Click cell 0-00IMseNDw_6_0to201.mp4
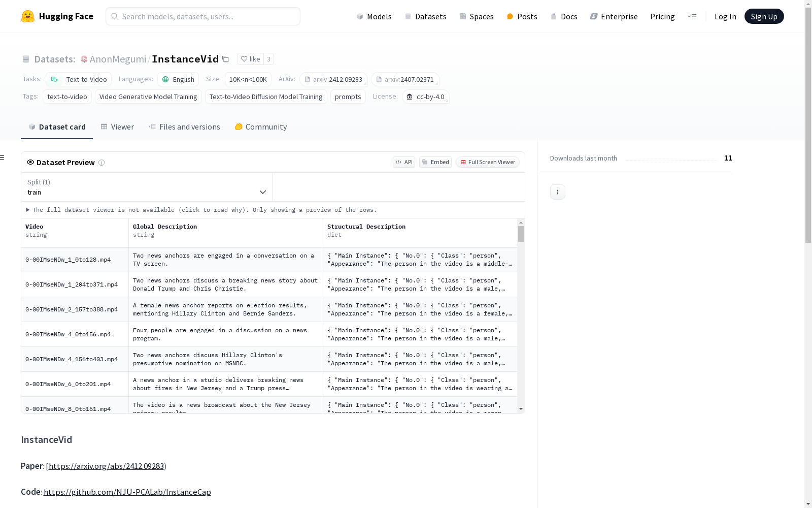 pos(75,384)
